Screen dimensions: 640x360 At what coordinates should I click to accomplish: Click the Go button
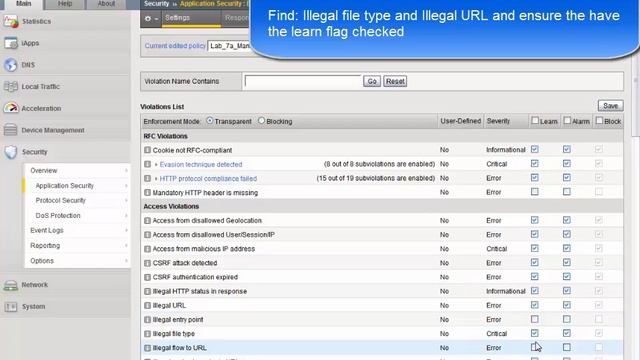372,81
